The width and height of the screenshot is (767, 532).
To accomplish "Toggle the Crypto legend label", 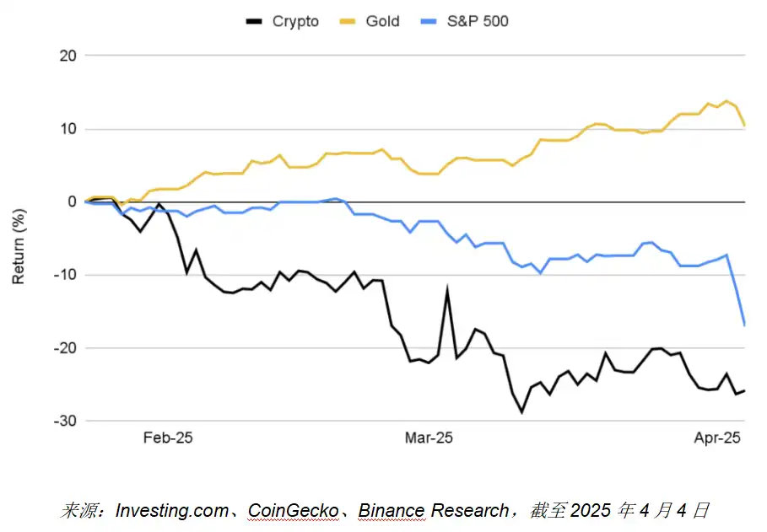I will (x=295, y=21).
